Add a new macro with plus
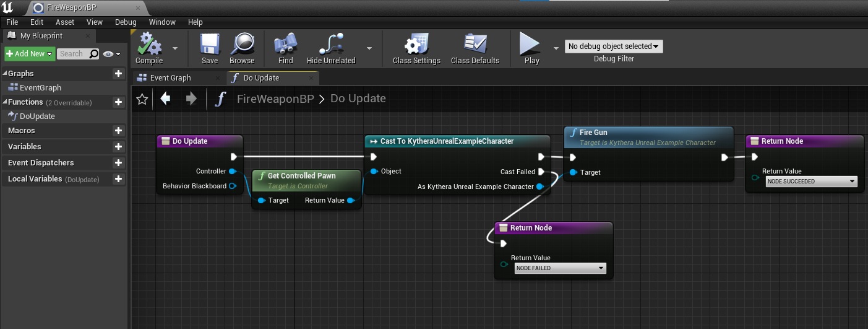Viewport: 868px width, 329px height. 118,131
